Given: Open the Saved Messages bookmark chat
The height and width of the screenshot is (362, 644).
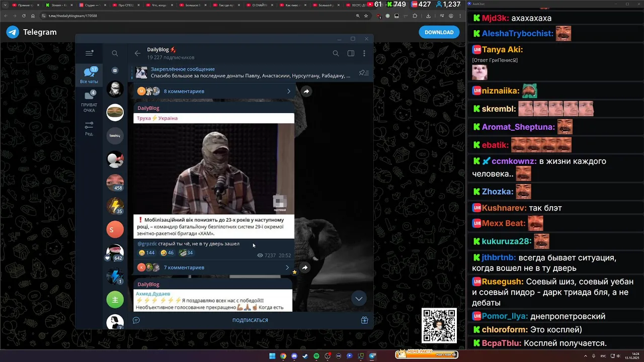Looking at the screenshot, I should click(115, 70).
